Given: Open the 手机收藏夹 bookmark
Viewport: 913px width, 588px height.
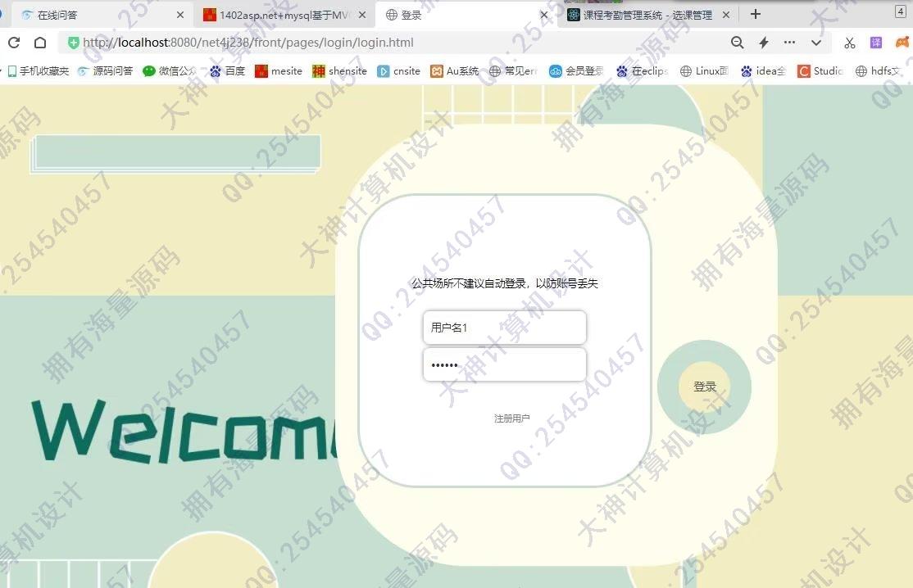Looking at the screenshot, I should pyautogui.click(x=39, y=71).
